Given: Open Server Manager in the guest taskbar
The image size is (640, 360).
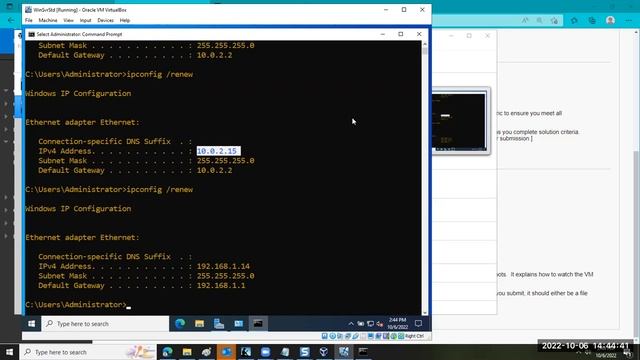Looking at the screenshot, I should pos(219,324).
